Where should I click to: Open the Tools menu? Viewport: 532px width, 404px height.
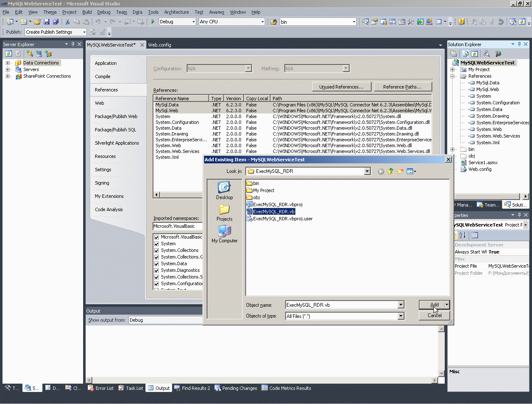153,12
